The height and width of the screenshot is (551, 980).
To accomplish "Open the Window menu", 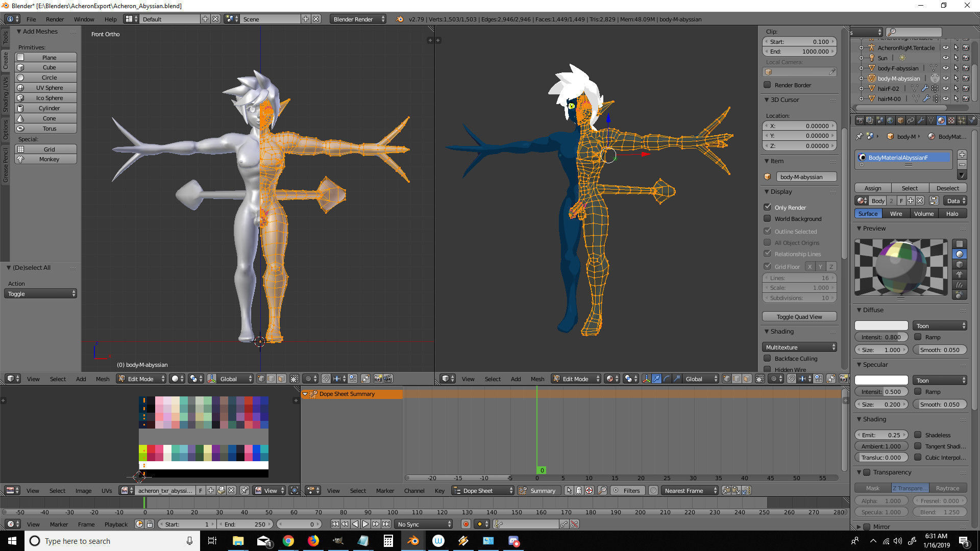I will pyautogui.click(x=84, y=19).
